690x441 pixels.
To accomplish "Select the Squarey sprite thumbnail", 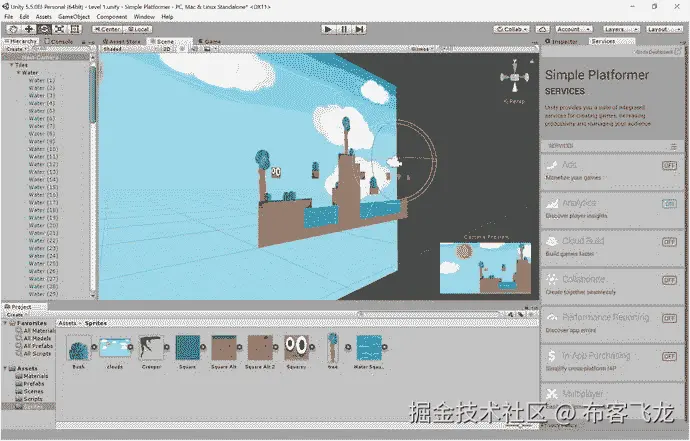I will tap(296, 348).
